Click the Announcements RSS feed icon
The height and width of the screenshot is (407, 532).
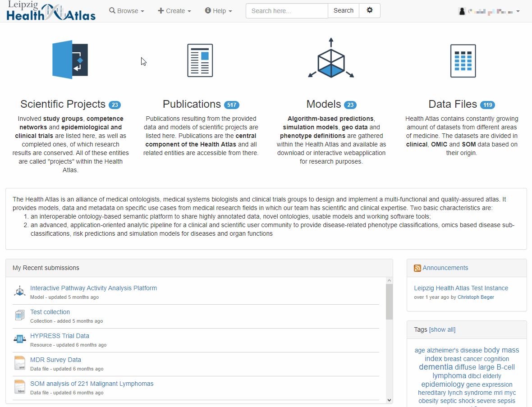[417, 268]
